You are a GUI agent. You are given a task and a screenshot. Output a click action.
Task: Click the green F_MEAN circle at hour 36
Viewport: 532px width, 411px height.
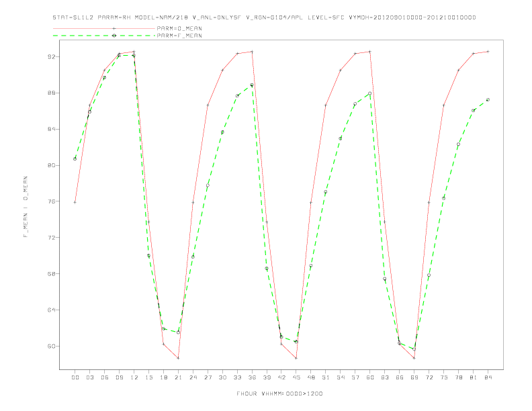pyautogui.click(x=252, y=85)
